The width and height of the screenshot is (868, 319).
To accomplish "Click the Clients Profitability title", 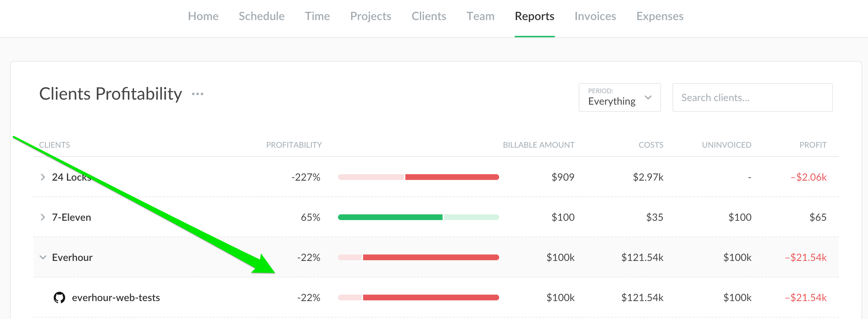I will (x=111, y=94).
